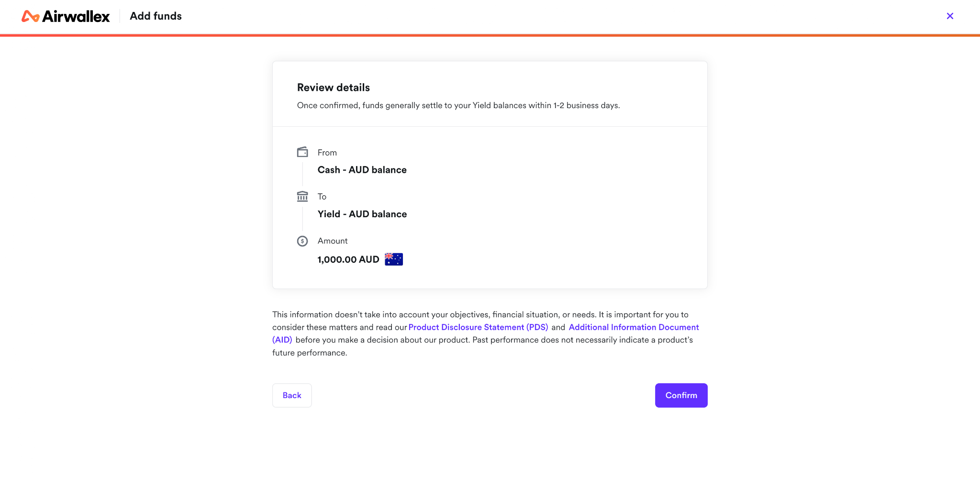Viewport: 980px width, 500px height.
Task: Click the Cash - AUD balance source
Action: 362,170
